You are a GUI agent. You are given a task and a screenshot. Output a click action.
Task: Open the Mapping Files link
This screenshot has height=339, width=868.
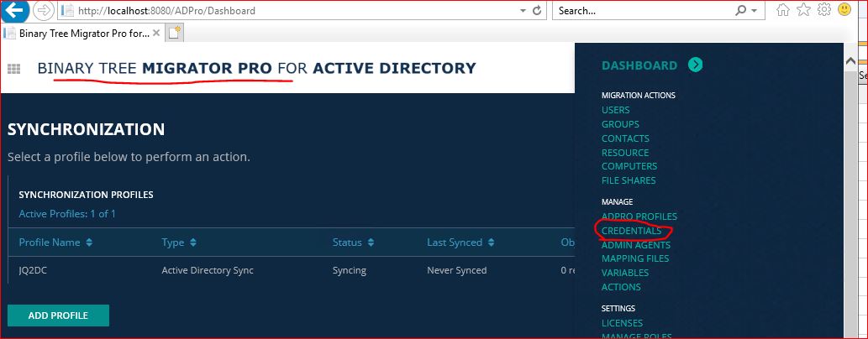(x=634, y=259)
